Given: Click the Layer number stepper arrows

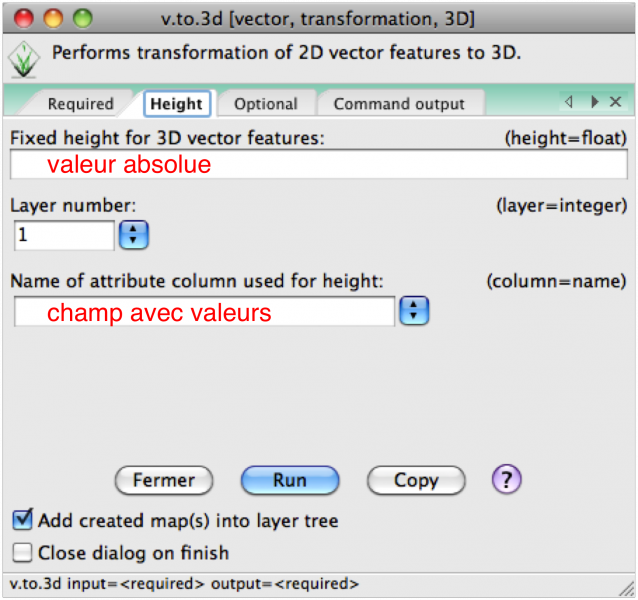Looking at the screenshot, I should [133, 236].
